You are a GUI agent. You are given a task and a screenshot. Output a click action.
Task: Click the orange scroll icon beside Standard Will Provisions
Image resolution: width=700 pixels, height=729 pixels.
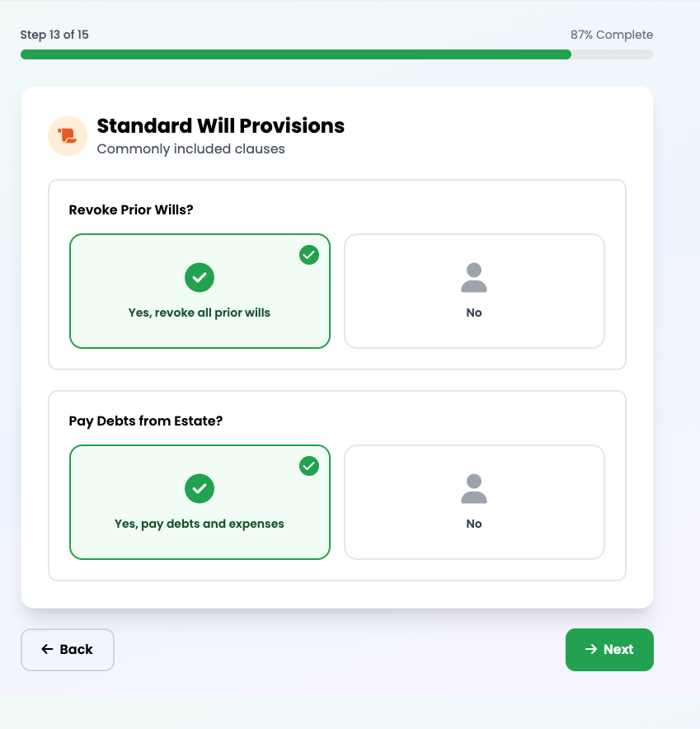pyautogui.click(x=68, y=136)
